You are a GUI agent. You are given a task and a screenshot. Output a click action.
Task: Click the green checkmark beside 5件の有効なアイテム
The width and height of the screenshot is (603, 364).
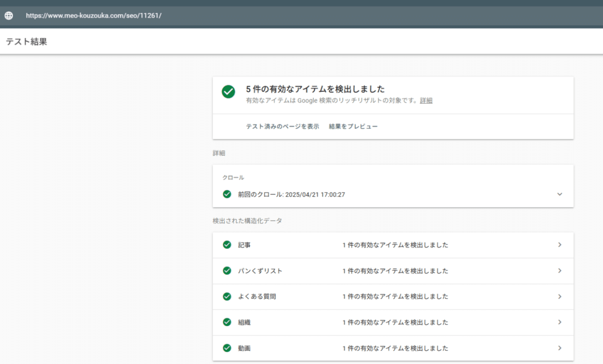[x=228, y=91]
